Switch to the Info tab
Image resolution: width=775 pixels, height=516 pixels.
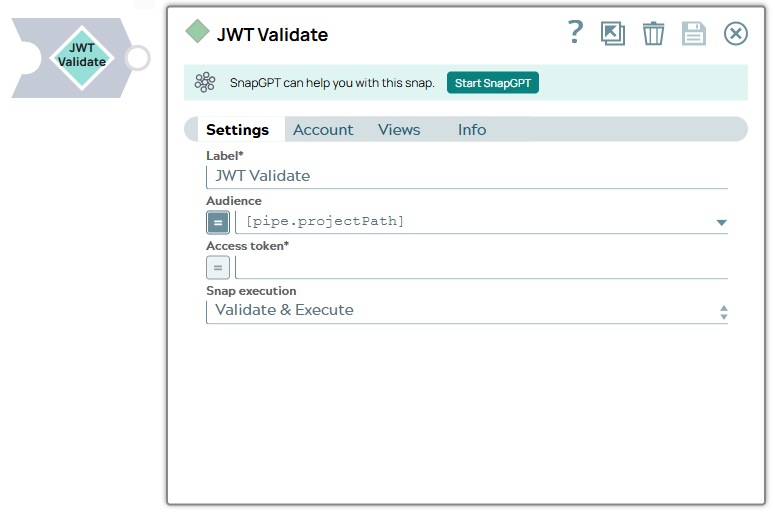point(472,130)
